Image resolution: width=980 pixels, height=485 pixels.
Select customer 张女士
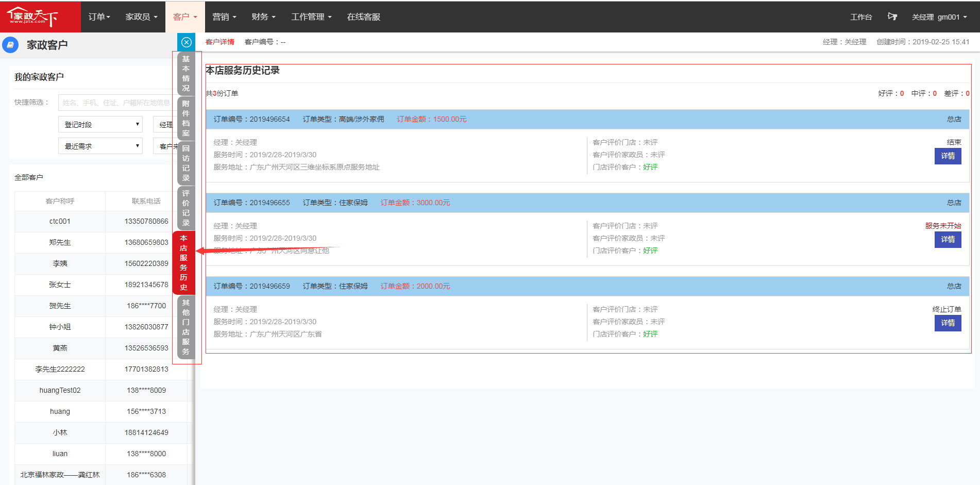pos(60,285)
